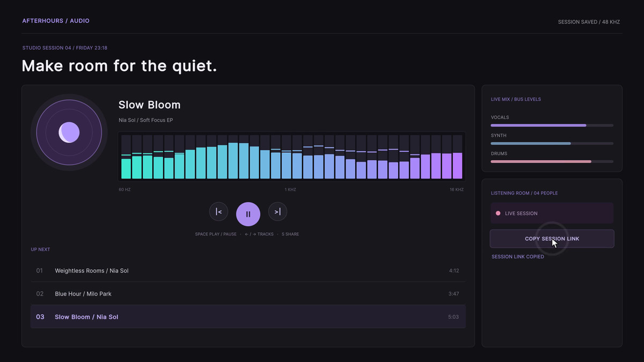The height and width of the screenshot is (362, 644).
Task: Select the Live Session indicator
Action: click(552, 213)
